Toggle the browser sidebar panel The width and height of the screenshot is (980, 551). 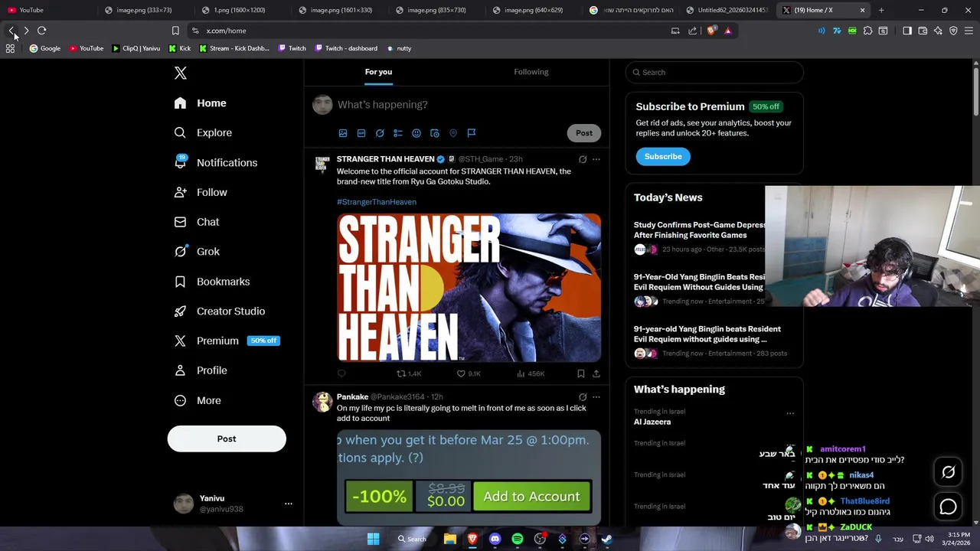click(x=907, y=31)
